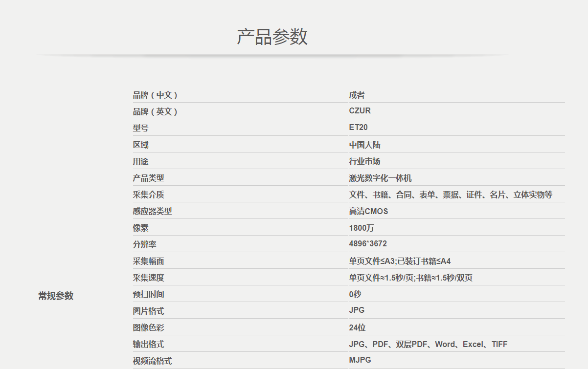
Task: Click the 采集速度 label
Action: coord(148,278)
